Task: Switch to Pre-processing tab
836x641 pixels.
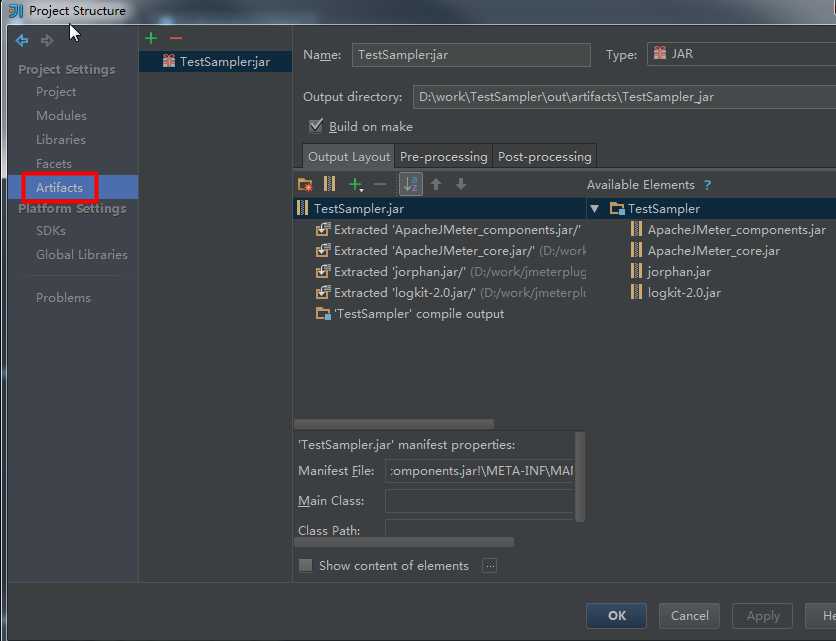Action: [x=444, y=156]
